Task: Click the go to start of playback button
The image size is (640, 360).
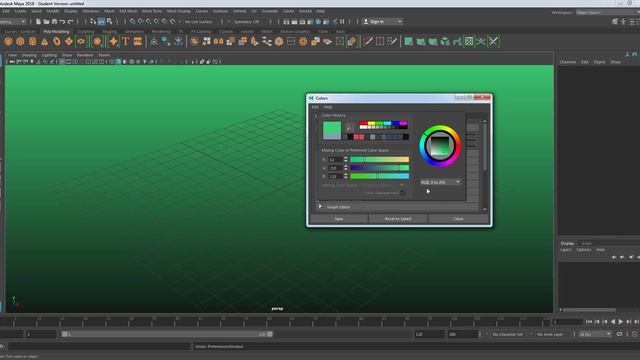Action: [x=589, y=322]
